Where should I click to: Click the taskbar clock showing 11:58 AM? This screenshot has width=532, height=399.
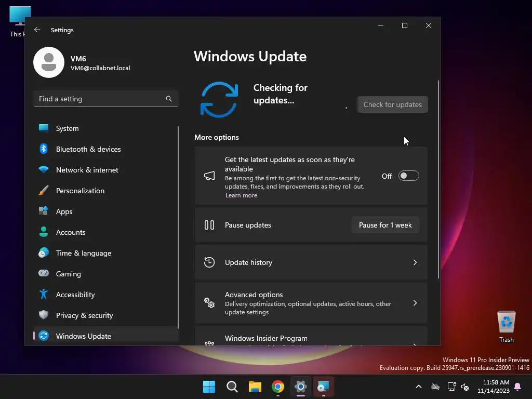(494, 387)
